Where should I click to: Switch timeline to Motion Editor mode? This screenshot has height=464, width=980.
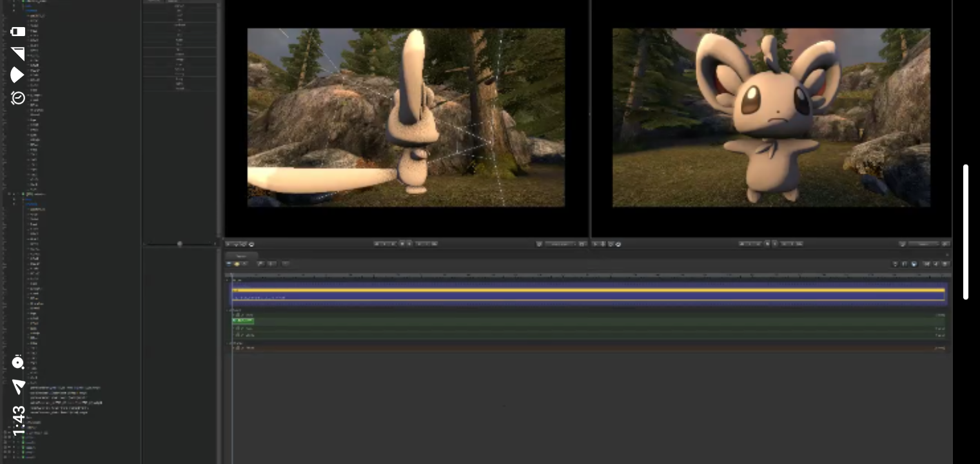coord(237,263)
